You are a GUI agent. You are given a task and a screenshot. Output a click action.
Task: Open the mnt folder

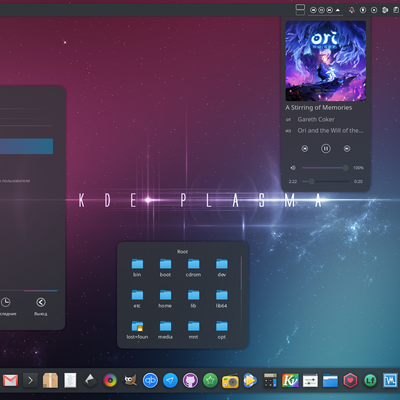pyautogui.click(x=193, y=330)
